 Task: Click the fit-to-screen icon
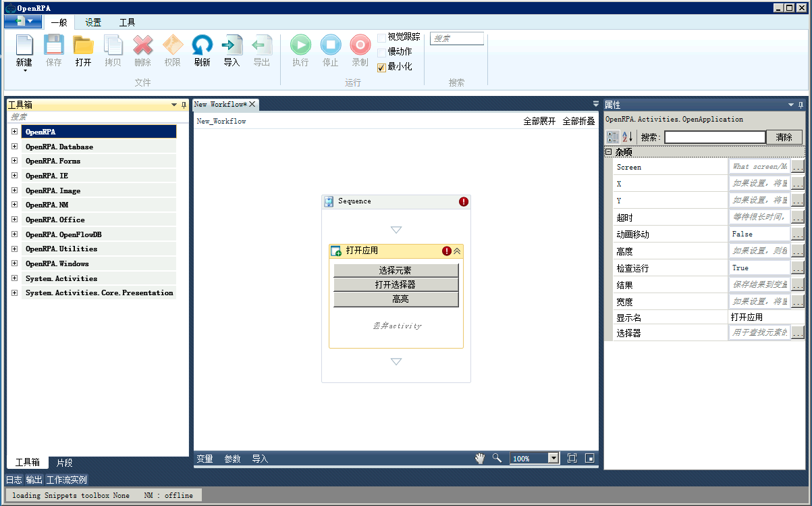(x=572, y=458)
